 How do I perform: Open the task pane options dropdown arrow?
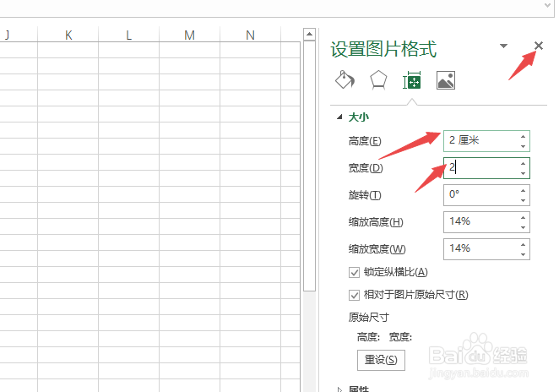[503, 46]
